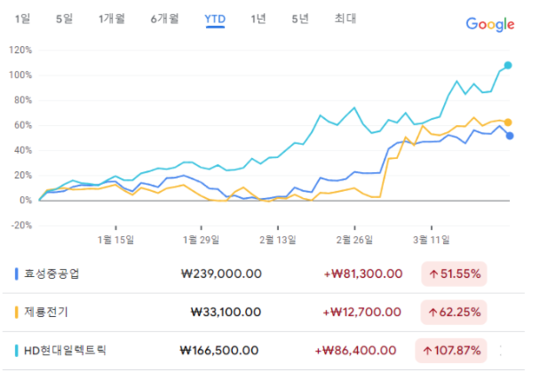Click the 2월 26일 axis label
Image resolution: width=540 pixels, height=380 pixels.
pos(355,239)
